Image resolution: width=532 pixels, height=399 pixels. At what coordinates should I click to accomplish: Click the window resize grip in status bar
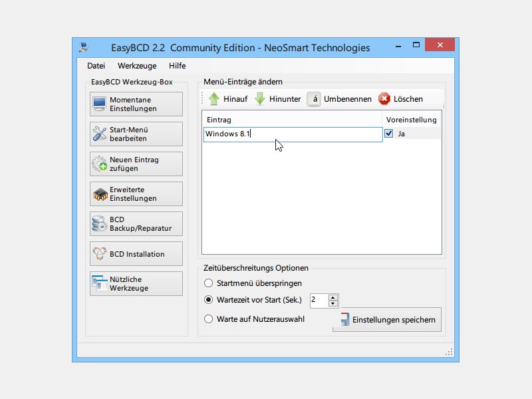(450, 352)
